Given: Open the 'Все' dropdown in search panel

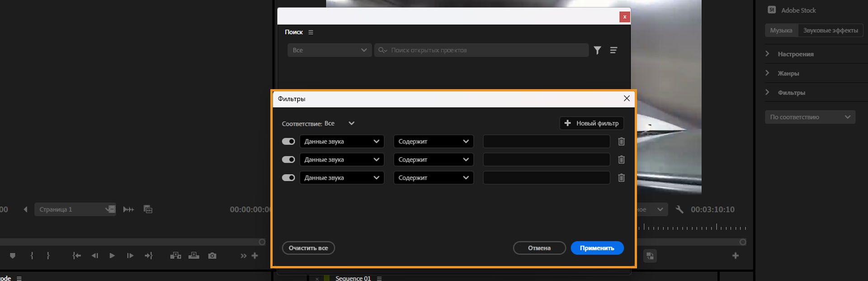Looking at the screenshot, I should 330,50.
